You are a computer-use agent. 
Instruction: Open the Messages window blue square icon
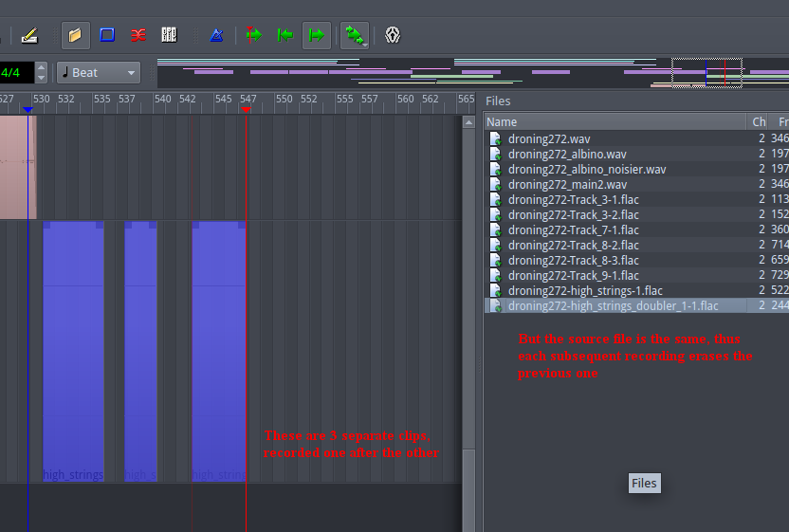pos(107,35)
